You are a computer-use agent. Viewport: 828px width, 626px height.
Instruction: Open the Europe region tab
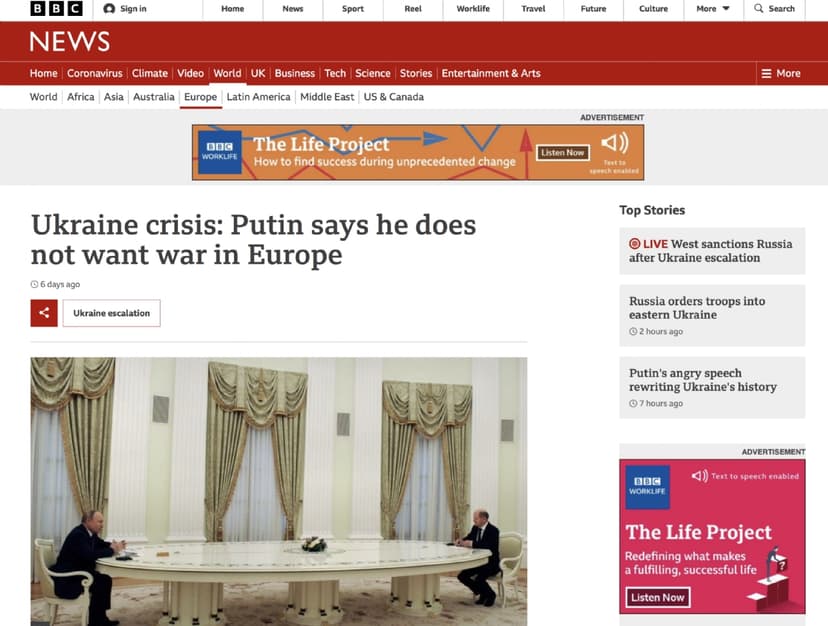[200, 97]
